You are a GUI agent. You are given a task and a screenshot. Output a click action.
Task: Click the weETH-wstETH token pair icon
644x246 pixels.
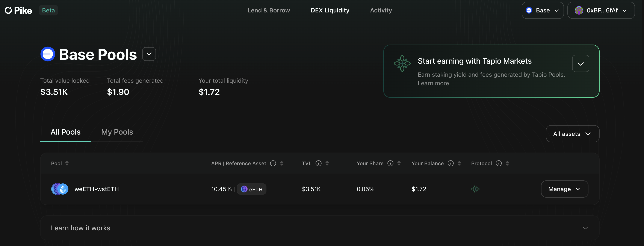click(60, 189)
